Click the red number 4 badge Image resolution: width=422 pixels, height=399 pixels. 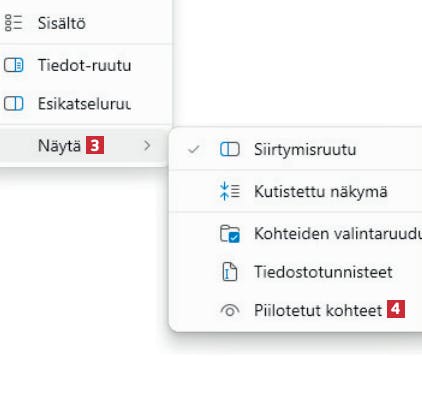(x=396, y=309)
